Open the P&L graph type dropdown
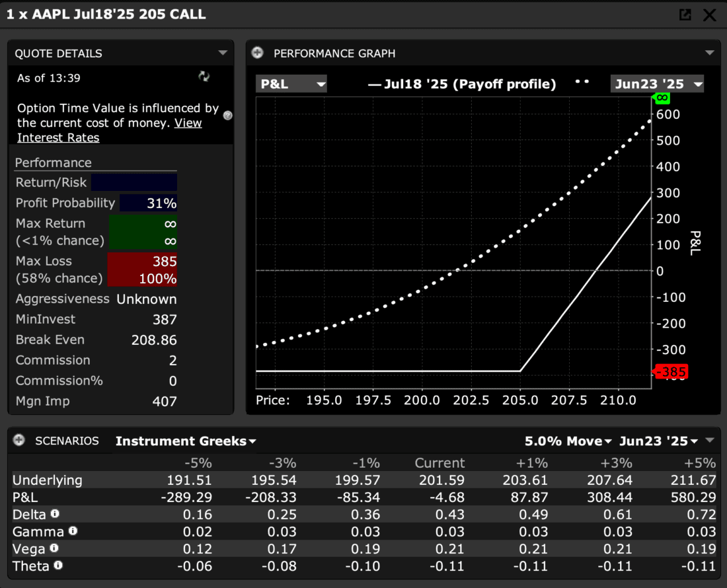Image resolution: width=727 pixels, height=588 pixels. coord(291,84)
